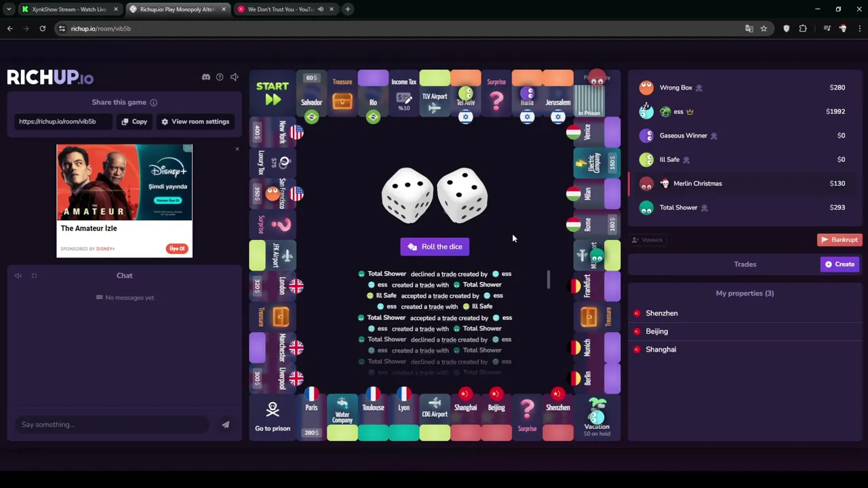Send the chat message arrow icon

click(x=225, y=424)
